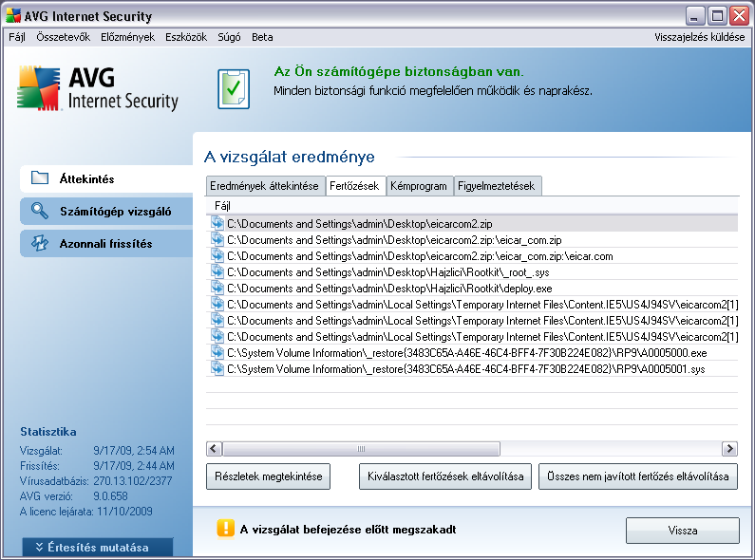Open the Előzmények menu
The height and width of the screenshot is (560, 755).
point(127,37)
